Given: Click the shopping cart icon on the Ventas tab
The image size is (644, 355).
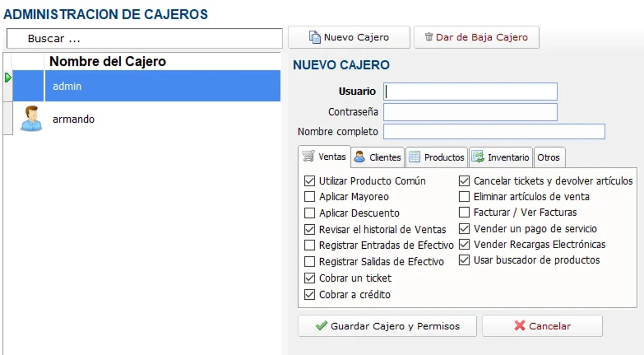Looking at the screenshot, I should click(x=308, y=157).
